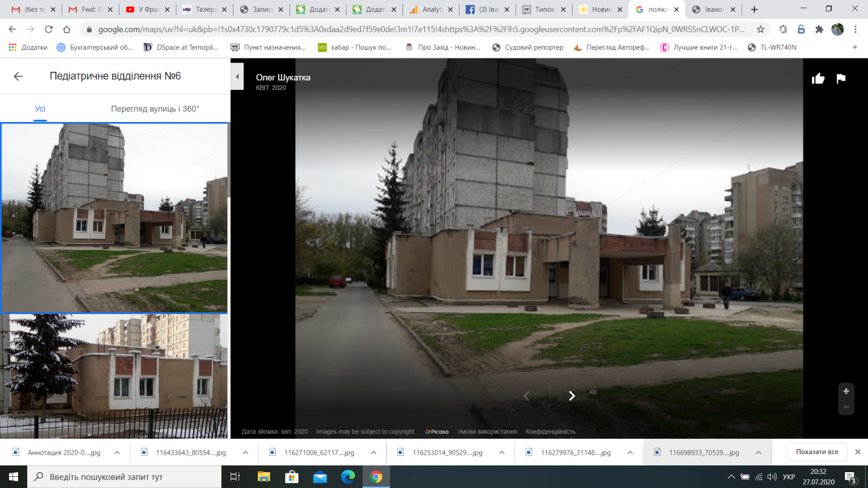868x488 pixels.
Task: Zoom out on photo with minus button
Action: (846, 407)
